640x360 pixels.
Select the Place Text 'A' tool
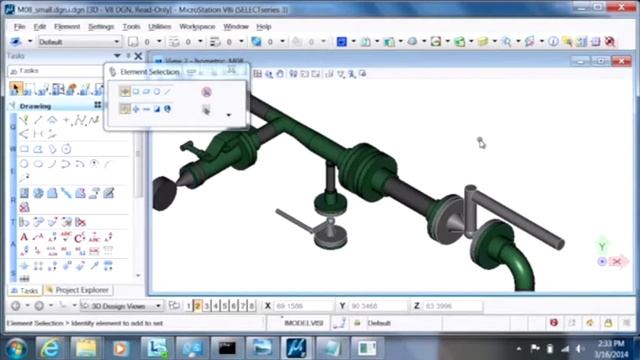(24, 237)
